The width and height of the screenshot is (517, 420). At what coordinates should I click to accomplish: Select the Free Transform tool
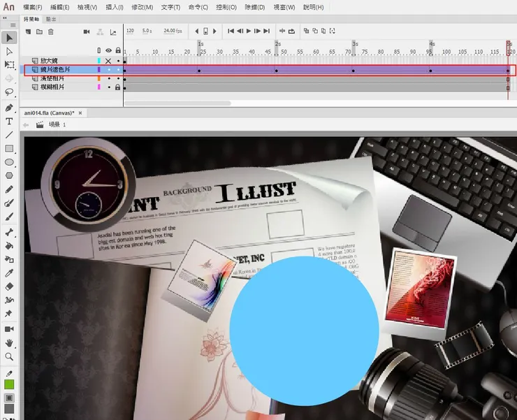(9, 65)
